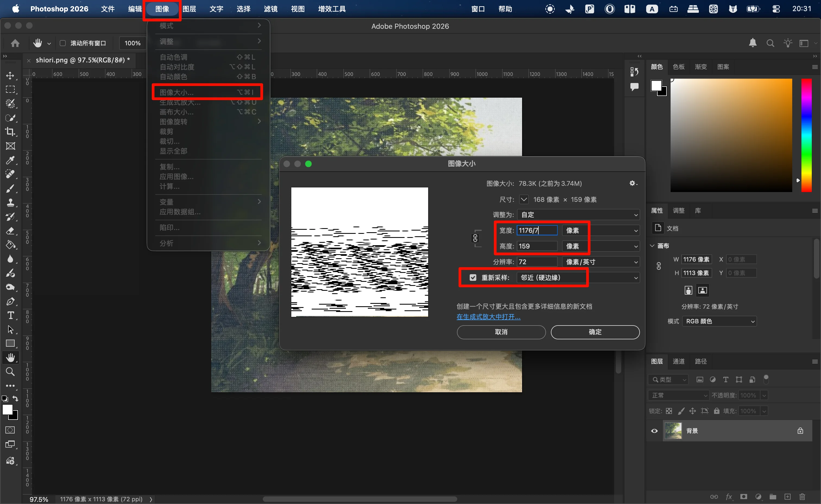Select the Zoom tool in toolbar
This screenshot has height=504, width=821.
[x=10, y=372]
